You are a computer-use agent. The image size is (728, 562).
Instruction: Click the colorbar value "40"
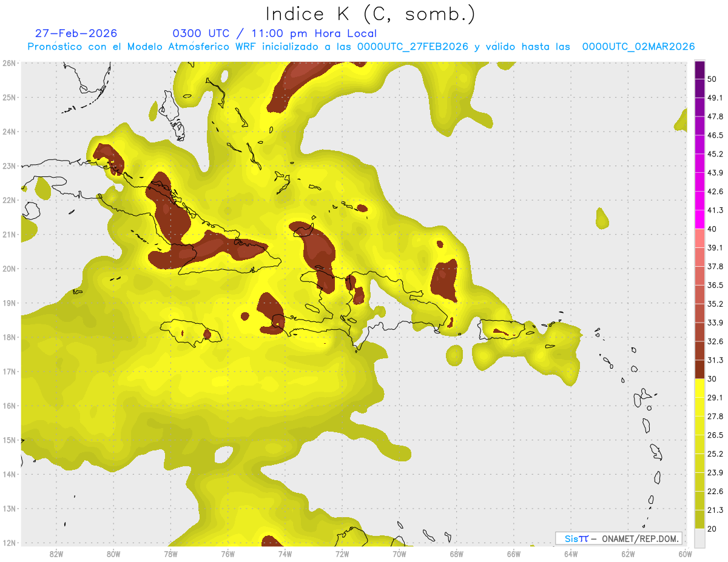pyautogui.click(x=712, y=229)
